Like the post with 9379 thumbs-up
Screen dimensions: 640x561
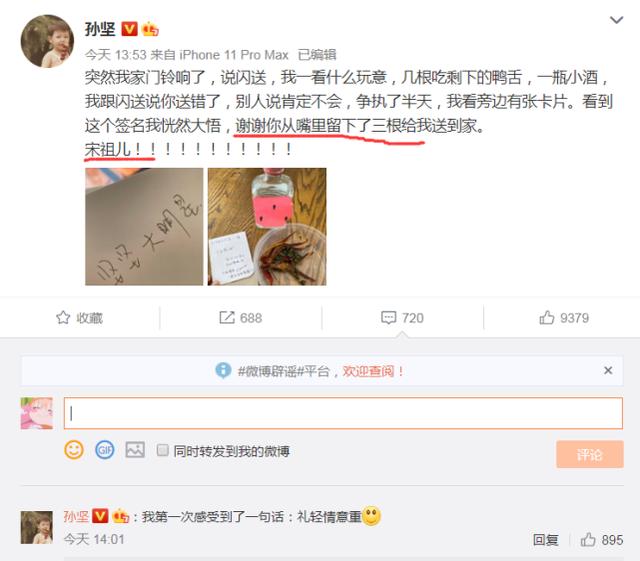[x=564, y=318]
